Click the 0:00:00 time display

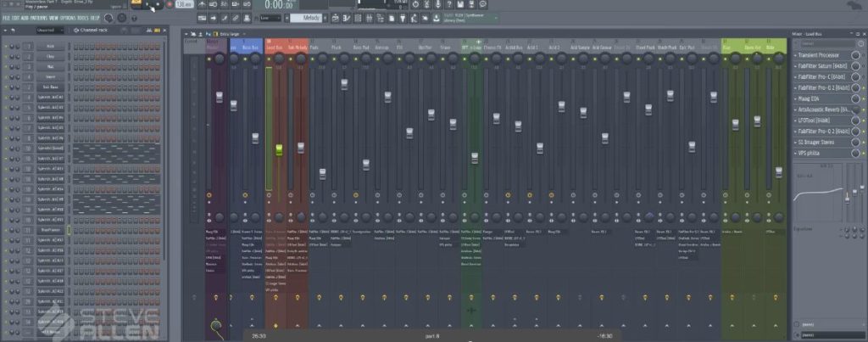tap(279, 4)
